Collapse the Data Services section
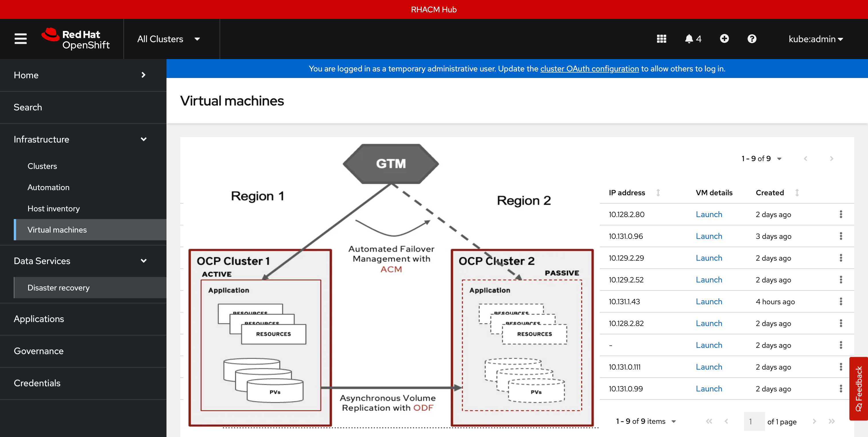Screen dimensions: 868x437 point(144,261)
